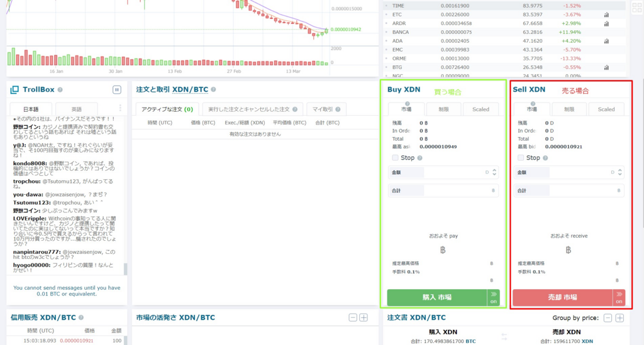Screen dimensions: 644x345
Task: Collapse the market activity XDN/BTC panel
Action: click(x=353, y=318)
